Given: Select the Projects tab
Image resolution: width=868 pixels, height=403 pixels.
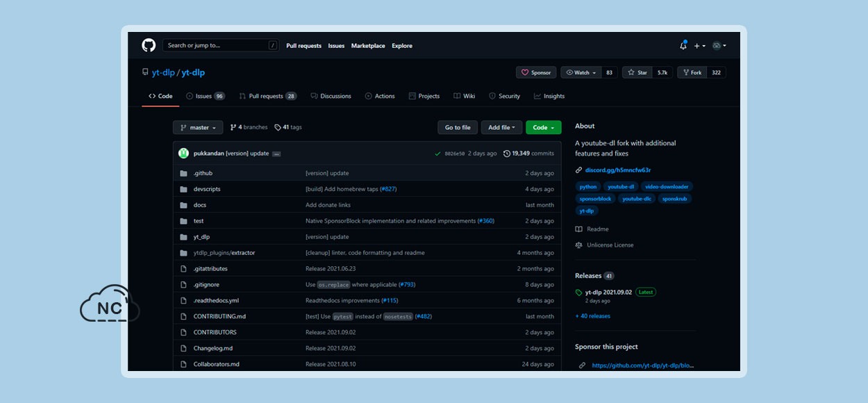Looking at the screenshot, I should tap(424, 97).
